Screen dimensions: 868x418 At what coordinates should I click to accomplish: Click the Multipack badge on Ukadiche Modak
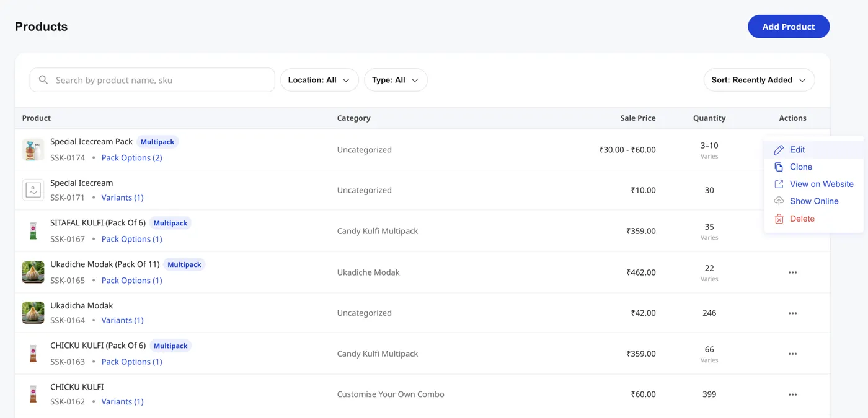click(x=184, y=264)
